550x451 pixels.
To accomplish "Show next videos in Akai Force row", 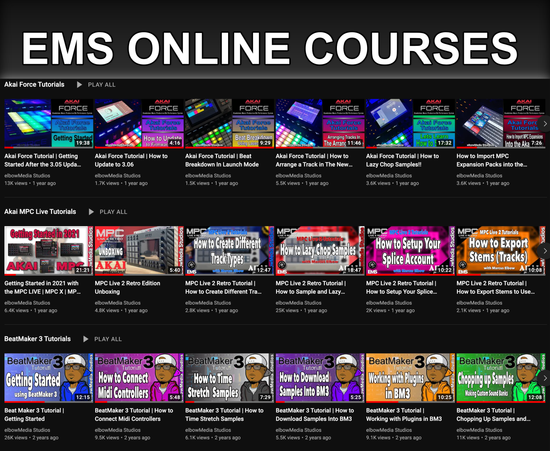I will tap(545, 123).
